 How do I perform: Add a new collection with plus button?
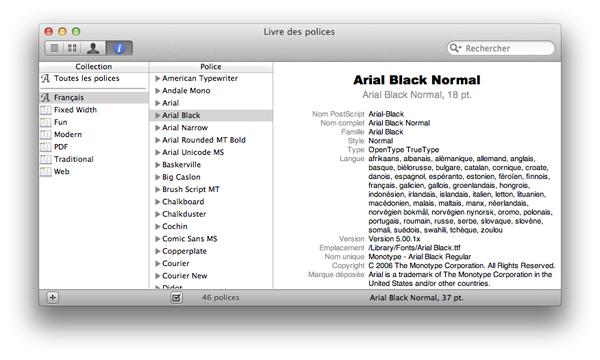click(52, 297)
